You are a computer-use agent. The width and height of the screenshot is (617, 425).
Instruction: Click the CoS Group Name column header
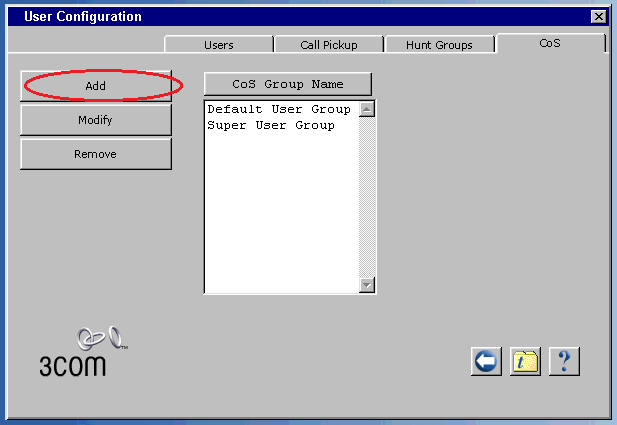tap(287, 85)
